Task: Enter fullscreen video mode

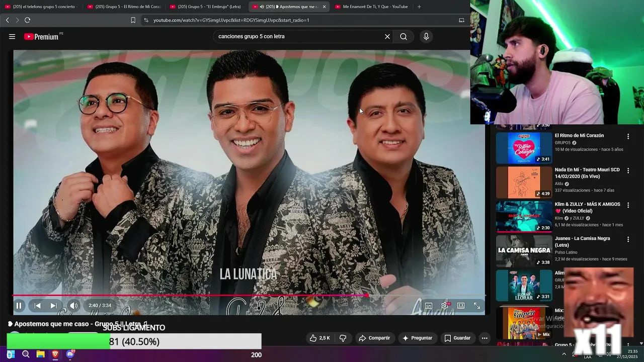Action: point(477,306)
